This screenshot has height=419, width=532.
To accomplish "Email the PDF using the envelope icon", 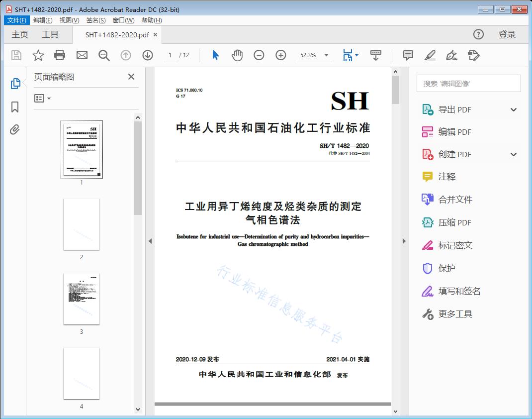I will coord(82,55).
